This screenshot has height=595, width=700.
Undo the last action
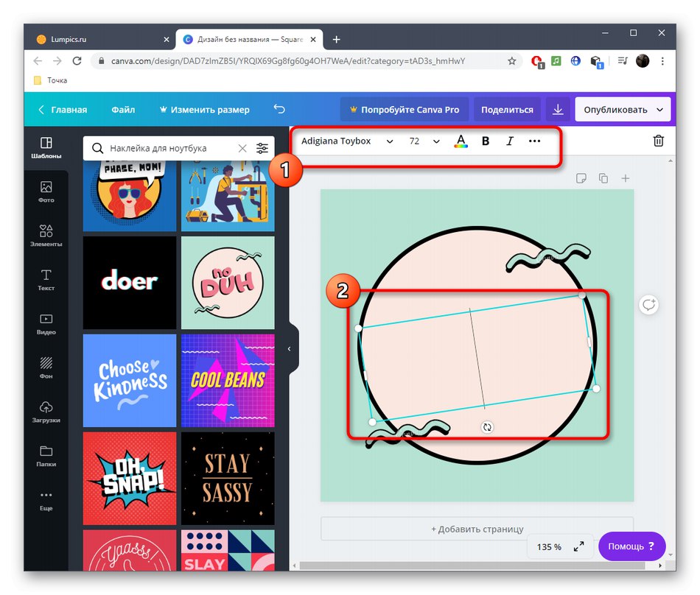tap(279, 109)
